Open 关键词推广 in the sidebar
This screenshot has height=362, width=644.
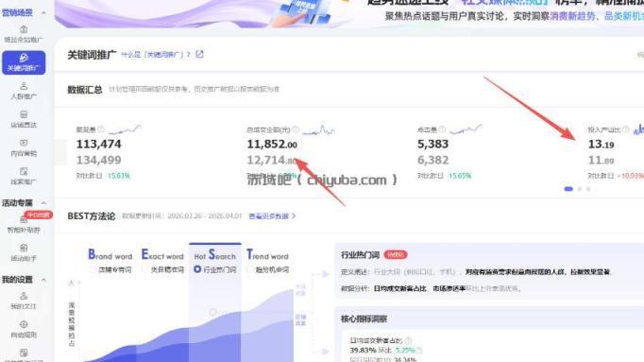24,62
